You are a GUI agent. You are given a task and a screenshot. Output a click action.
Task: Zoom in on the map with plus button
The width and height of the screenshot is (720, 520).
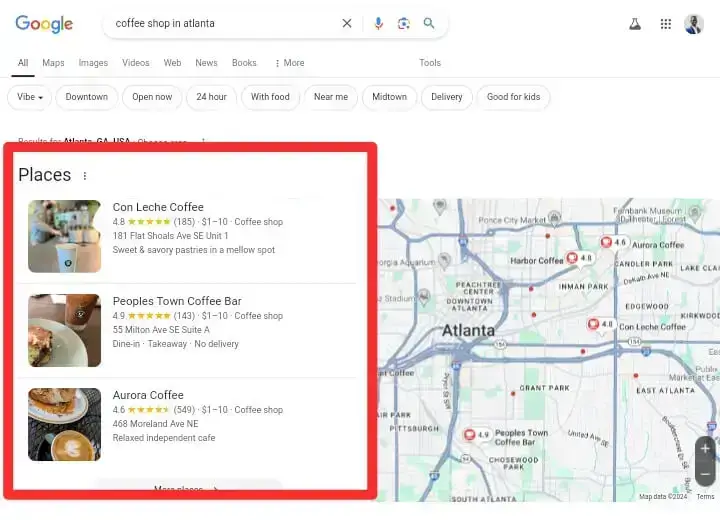706,449
